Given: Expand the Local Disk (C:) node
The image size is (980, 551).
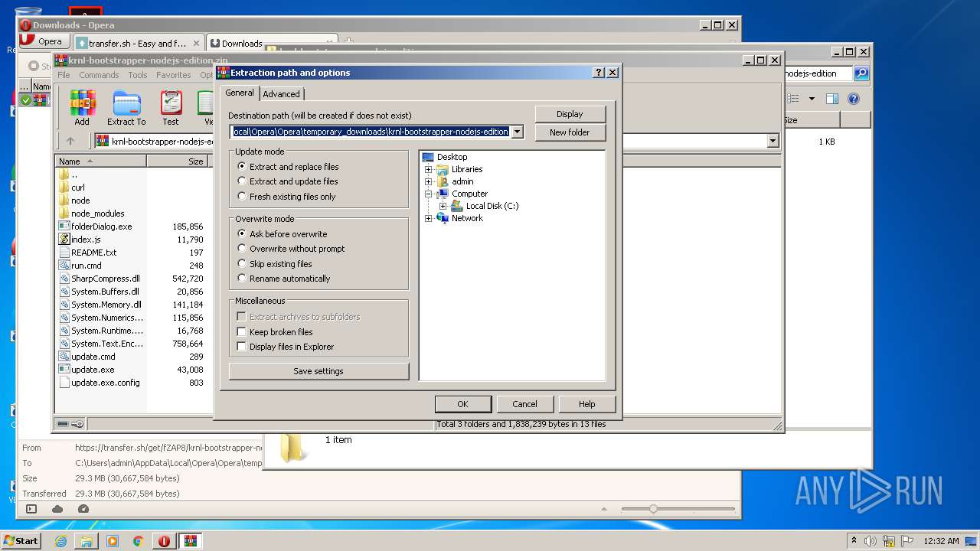Looking at the screenshot, I should tap(443, 206).
